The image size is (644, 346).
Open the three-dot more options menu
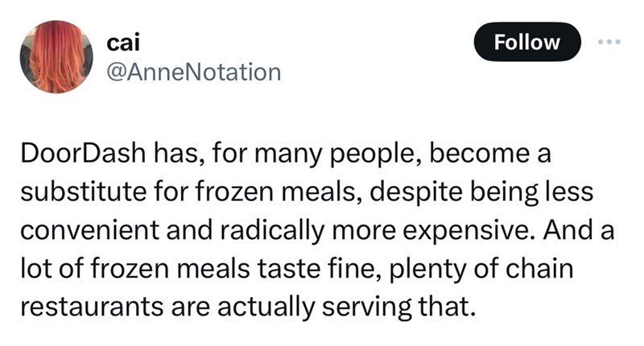(x=610, y=42)
